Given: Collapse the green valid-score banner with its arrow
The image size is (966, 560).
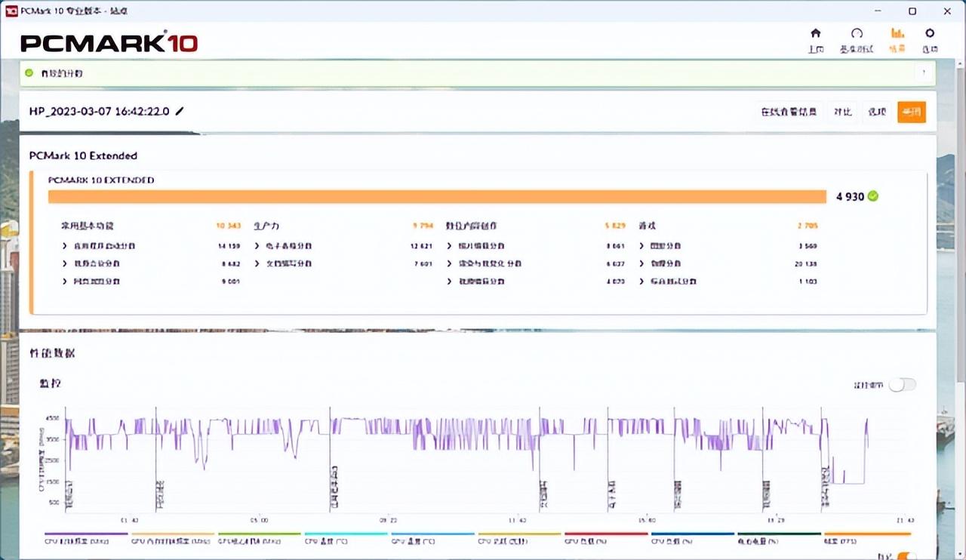Looking at the screenshot, I should coord(924,73).
